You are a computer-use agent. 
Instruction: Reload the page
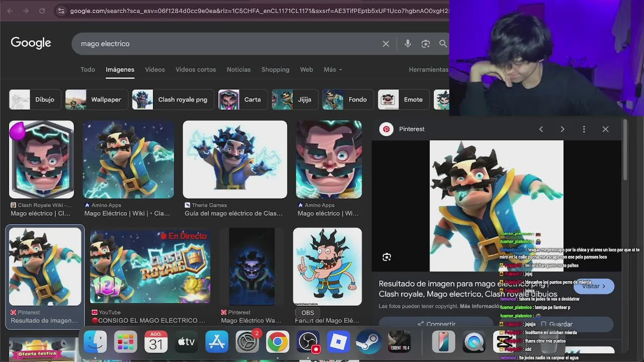point(42,11)
